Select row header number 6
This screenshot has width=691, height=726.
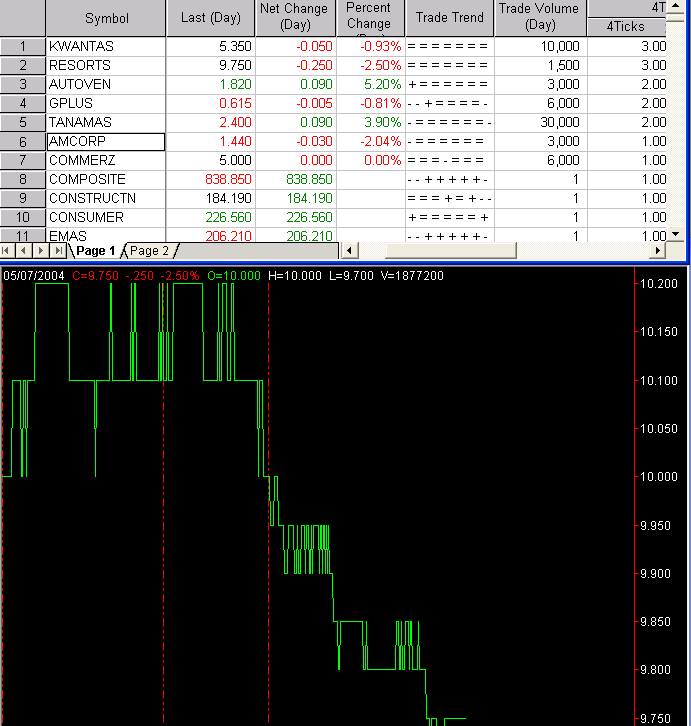tap(23, 141)
